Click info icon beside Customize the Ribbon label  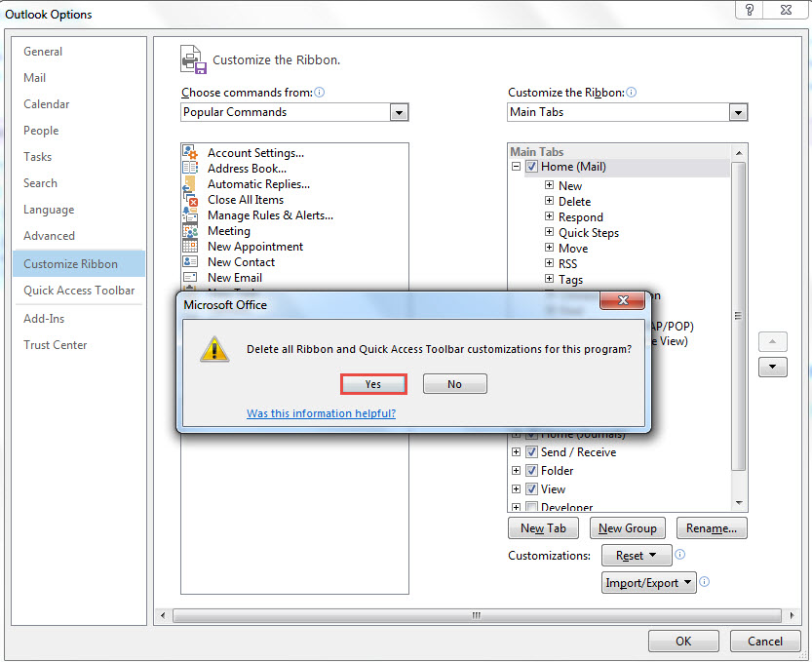click(632, 93)
